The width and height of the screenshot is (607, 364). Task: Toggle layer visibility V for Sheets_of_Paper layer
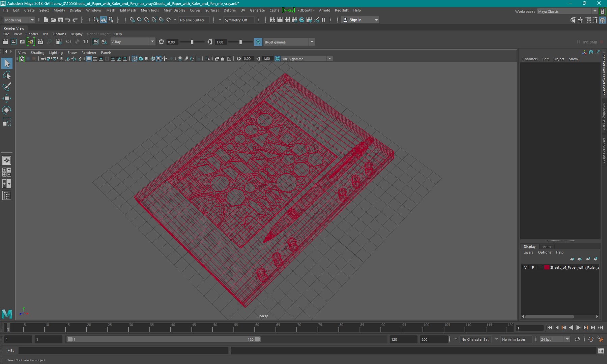pyautogui.click(x=525, y=267)
